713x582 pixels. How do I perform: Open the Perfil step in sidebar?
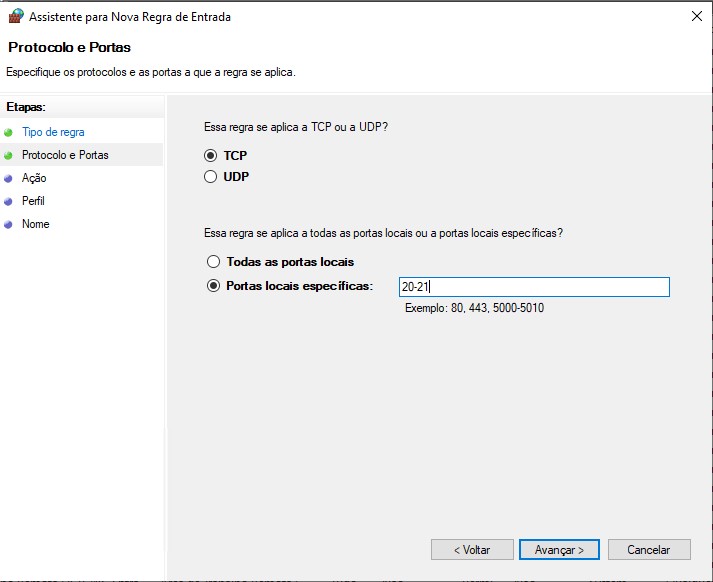click(x=33, y=201)
